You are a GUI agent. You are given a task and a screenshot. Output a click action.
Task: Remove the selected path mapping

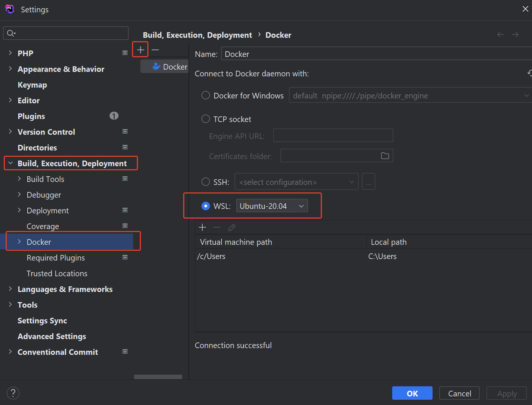tap(217, 227)
